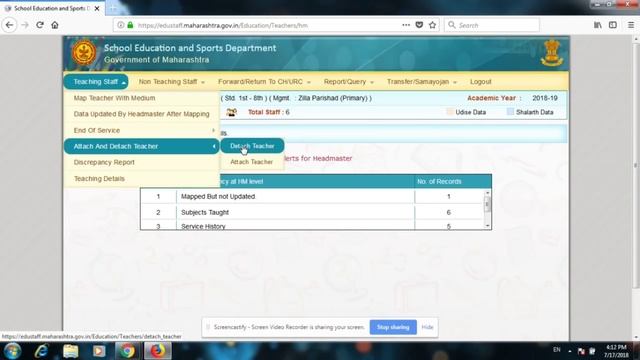Click the staff icon beside Total Staff
The image size is (640, 360).
tap(231, 112)
